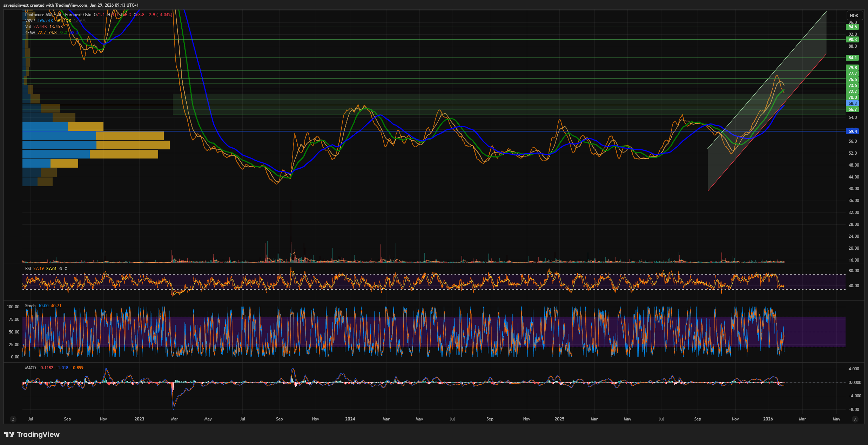Click the 'Z' timezone icon on time axis

pyautogui.click(x=13, y=419)
